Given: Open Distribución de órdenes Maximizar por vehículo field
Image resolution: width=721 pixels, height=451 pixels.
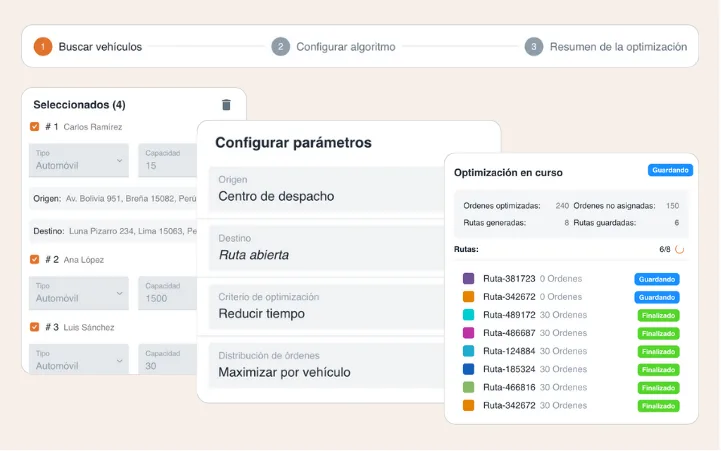Looking at the screenshot, I should tap(326, 365).
